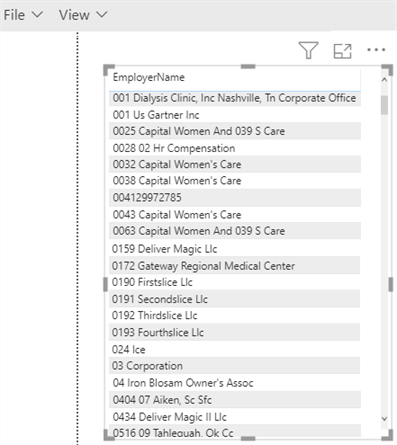Click the scrollbar up arrow

pyautogui.click(x=384, y=80)
